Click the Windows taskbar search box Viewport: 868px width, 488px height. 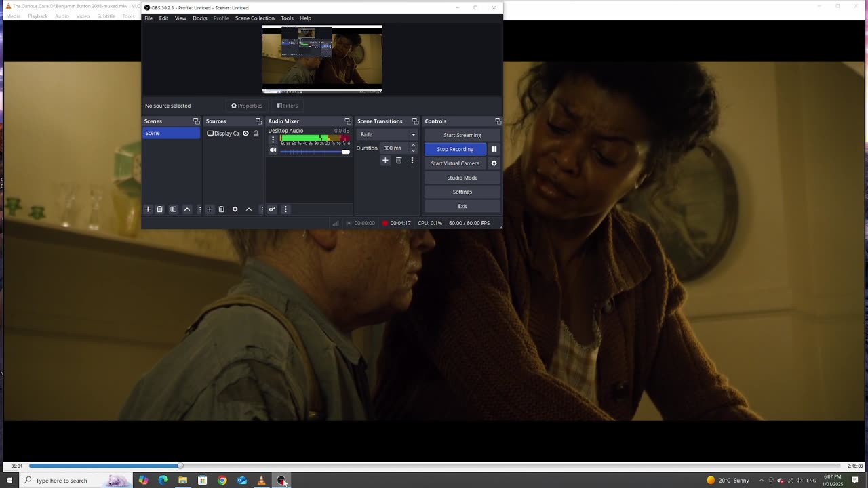pos(75,481)
